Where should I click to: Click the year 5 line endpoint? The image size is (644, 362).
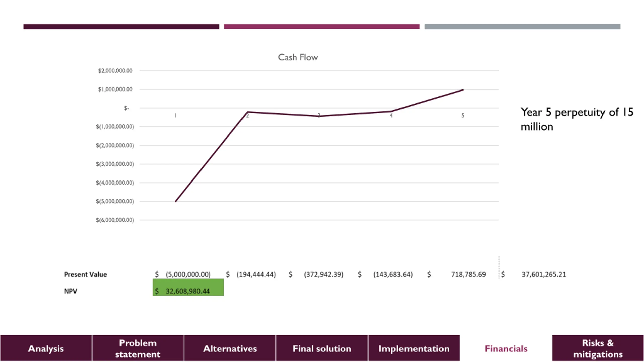click(x=463, y=90)
